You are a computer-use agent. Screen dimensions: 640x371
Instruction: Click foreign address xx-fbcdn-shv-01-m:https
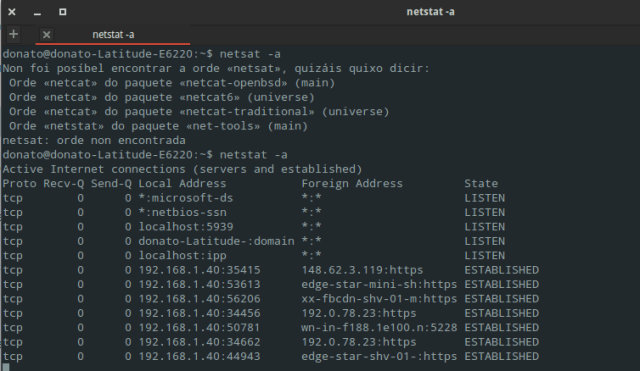pos(379,299)
